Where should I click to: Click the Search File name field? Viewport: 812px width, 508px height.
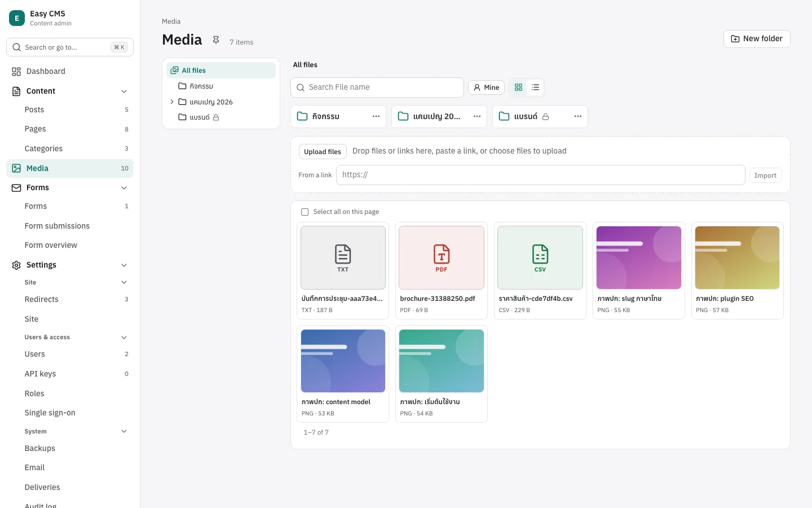(377, 87)
